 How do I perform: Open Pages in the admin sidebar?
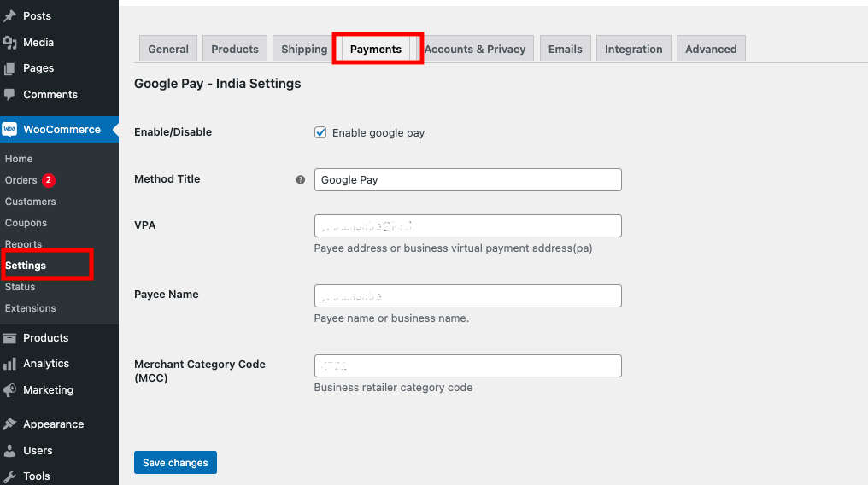38,68
